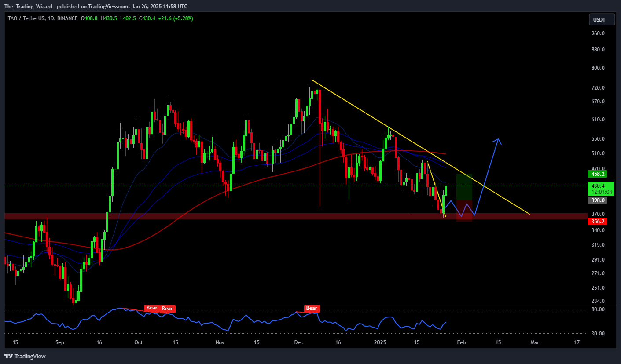Viewport: 621px width, 364px height.
Task: Click the 800.0 price axis label
Action: click(598, 68)
